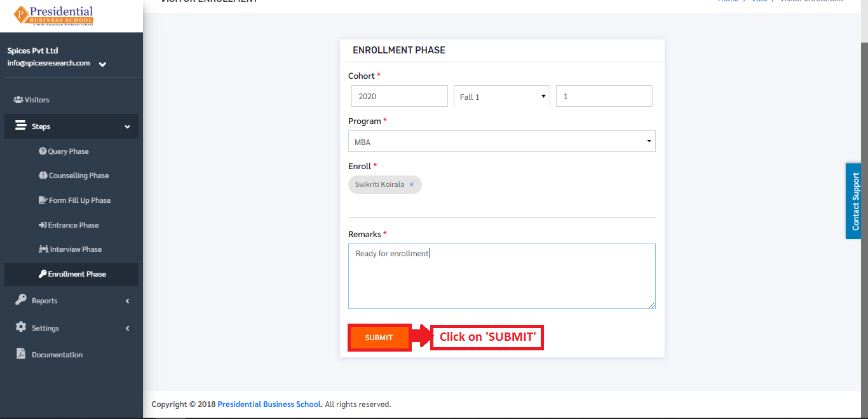Click the Reports key icon

click(21, 300)
